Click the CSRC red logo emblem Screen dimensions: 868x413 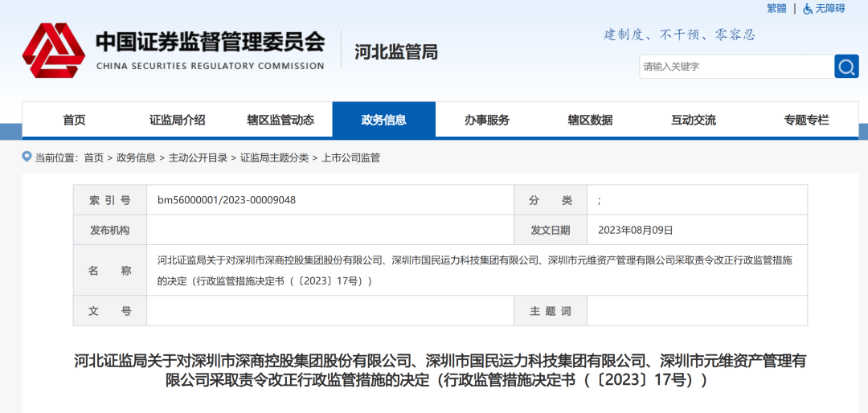(54, 51)
